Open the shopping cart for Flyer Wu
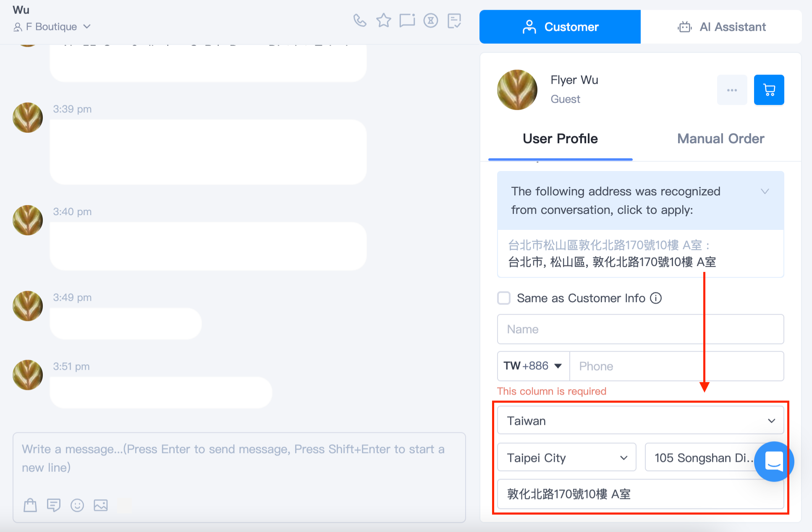Screen dimensions: 812x532 coord(769,90)
